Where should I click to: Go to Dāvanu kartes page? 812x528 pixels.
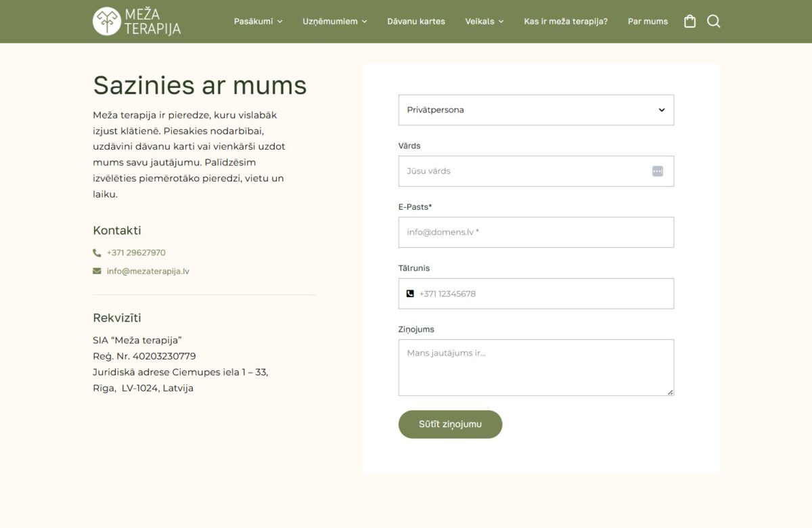[x=415, y=22]
